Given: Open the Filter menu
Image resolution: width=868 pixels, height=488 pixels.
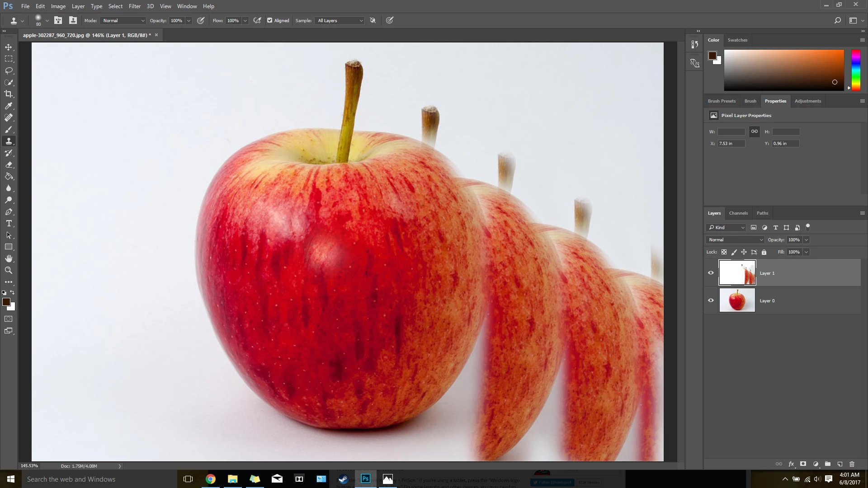Looking at the screenshot, I should 134,6.
